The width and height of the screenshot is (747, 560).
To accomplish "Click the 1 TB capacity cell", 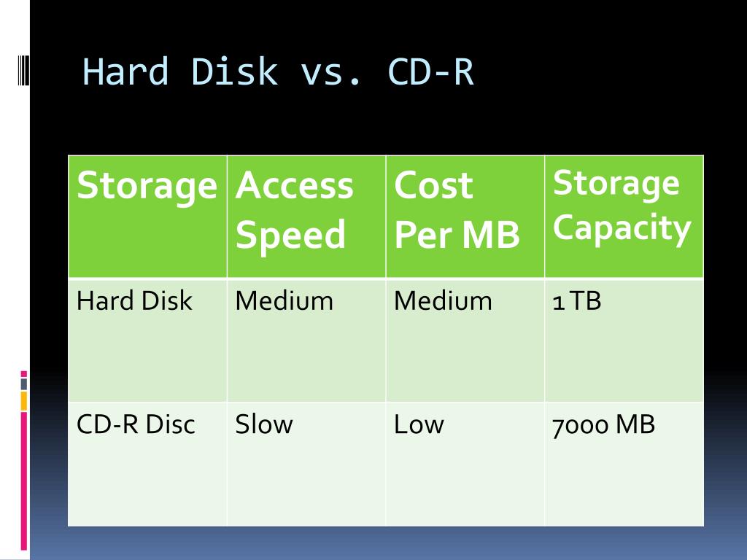I will click(624, 340).
